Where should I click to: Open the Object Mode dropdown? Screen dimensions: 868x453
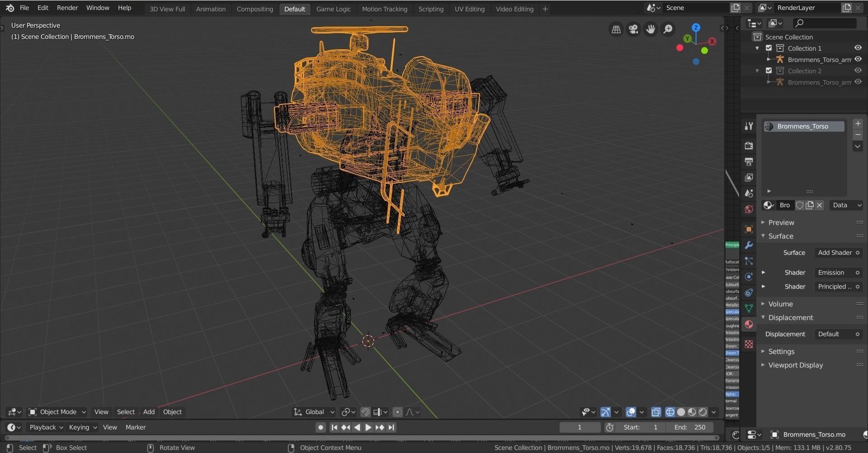pyautogui.click(x=57, y=412)
